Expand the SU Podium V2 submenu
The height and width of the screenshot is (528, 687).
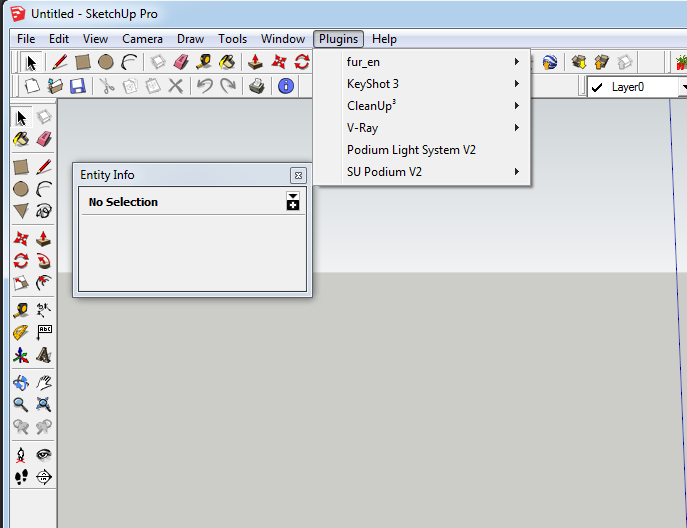point(422,172)
